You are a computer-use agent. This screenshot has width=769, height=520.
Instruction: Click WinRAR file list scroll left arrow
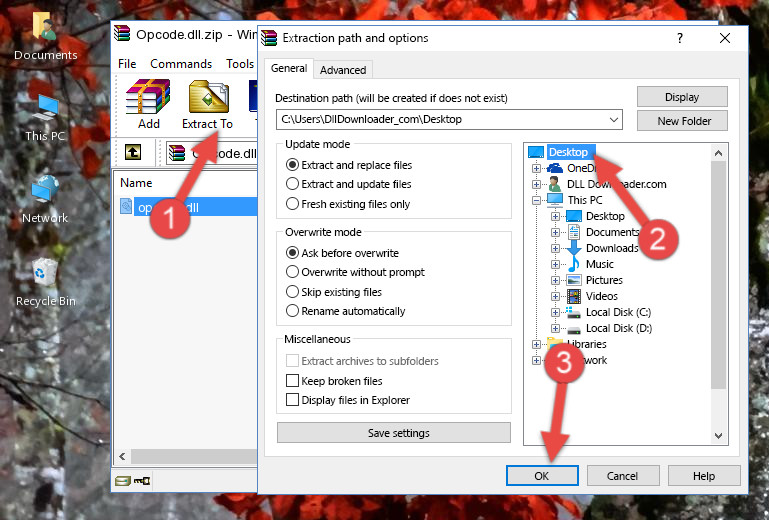pos(123,456)
